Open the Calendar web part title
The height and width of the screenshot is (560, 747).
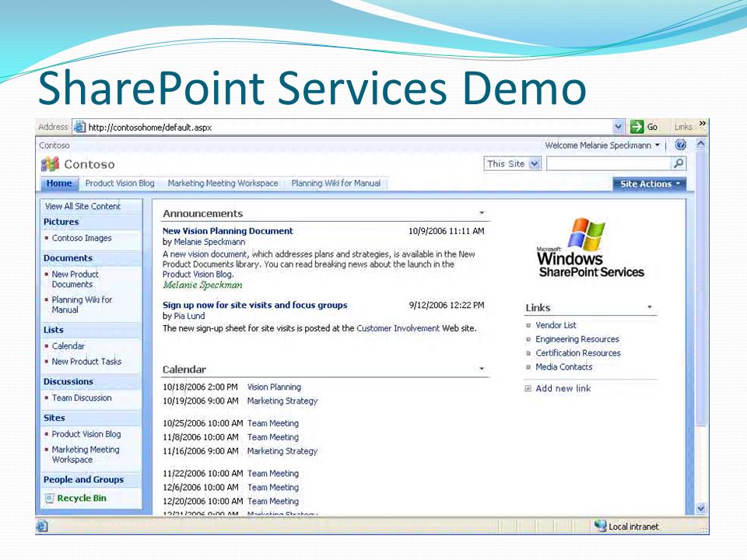click(184, 369)
